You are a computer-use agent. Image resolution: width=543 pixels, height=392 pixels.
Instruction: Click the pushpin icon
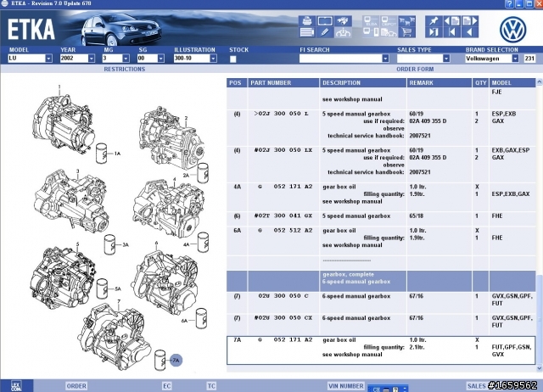click(x=434, y=20)
